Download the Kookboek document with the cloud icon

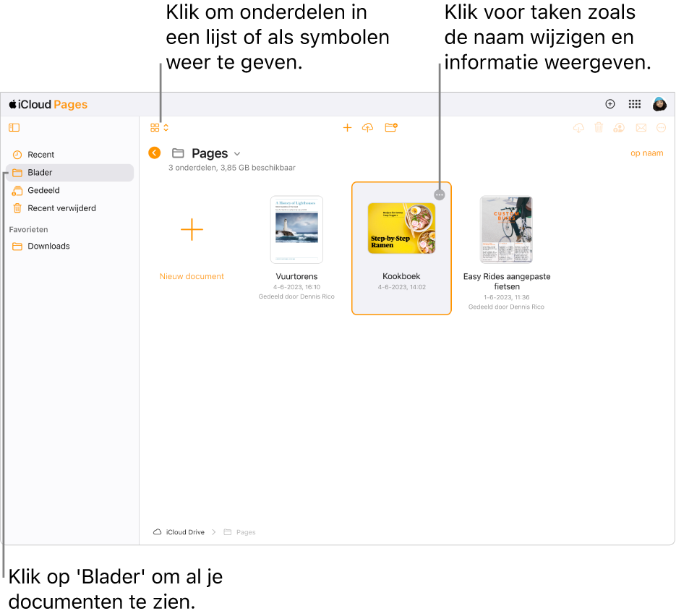pos(578,127)
